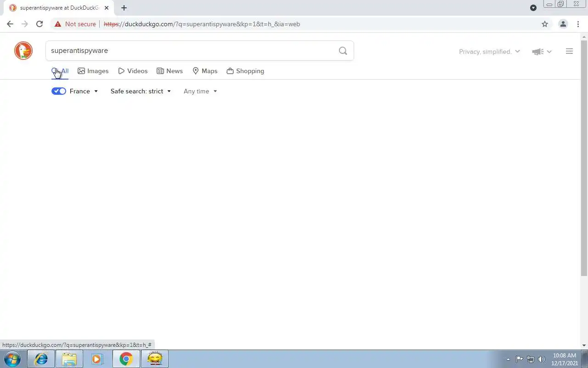588x368 pixels.
Task: Click the smiley face taskbar app
Action: click(155, 359)
